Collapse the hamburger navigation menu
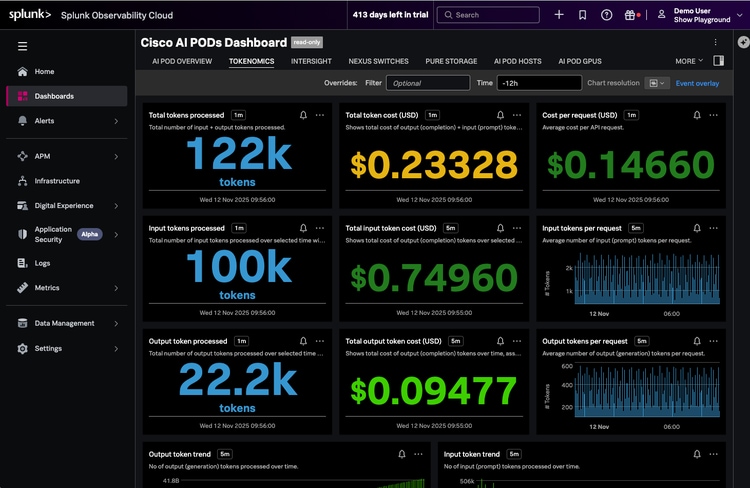The height and width of the screenshot is (488, 750). (22, 46)
